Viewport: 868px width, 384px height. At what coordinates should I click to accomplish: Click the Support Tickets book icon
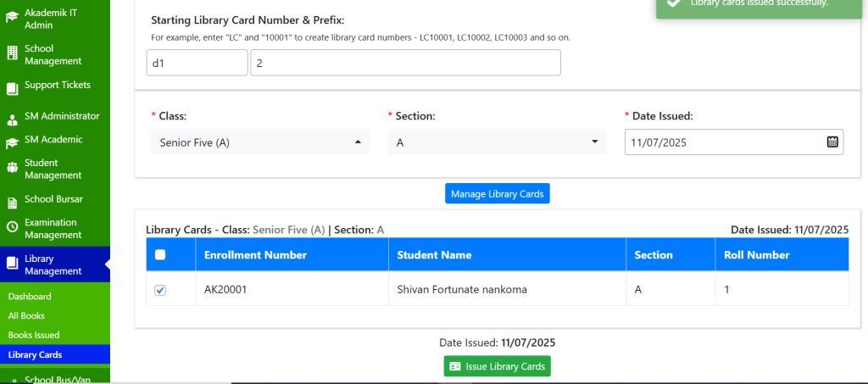tap(12, 87)
